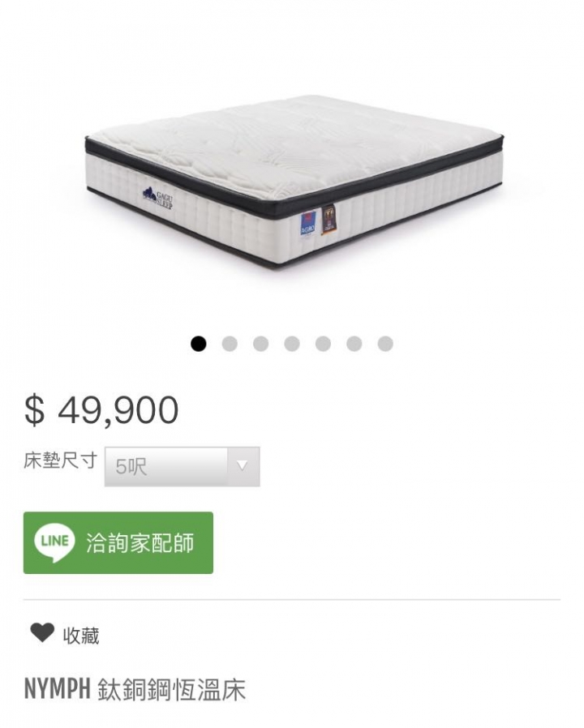Image resolution: width=584 pixels, height=728 pixels.
Task: Show the last carousel image dot
Action: pos(385,344)
